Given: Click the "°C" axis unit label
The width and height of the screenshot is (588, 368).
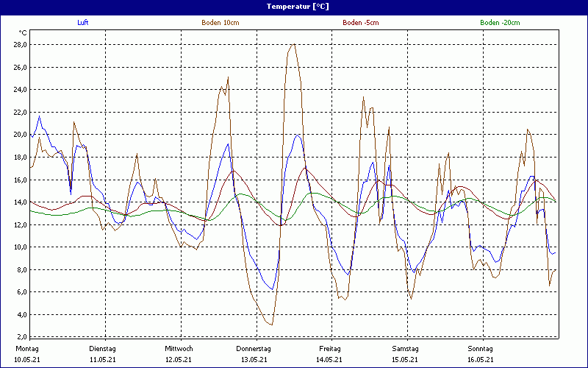Looking at the screenshot, I should point(23,33).
